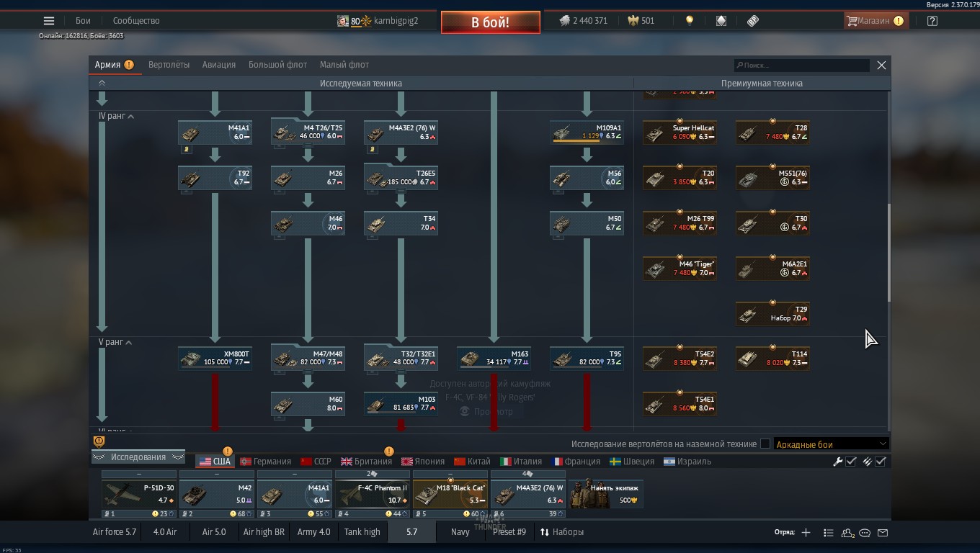
Task: Open the squadron members icon
Action: point(848,533)
